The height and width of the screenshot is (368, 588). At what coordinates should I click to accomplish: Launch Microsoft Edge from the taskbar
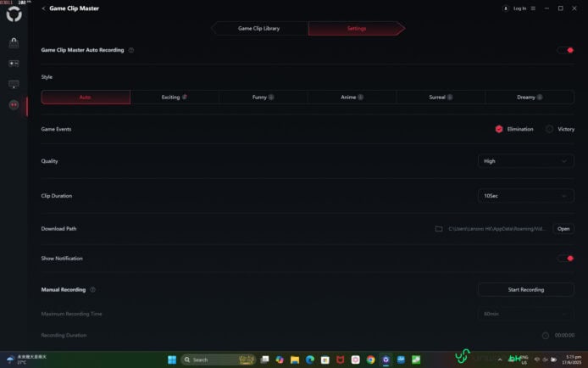[310, 360]
